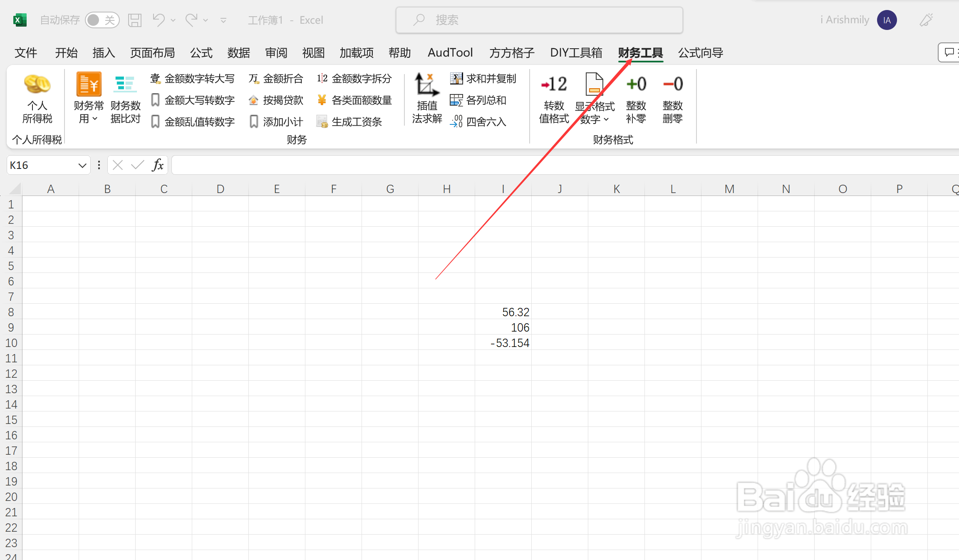959x560 pixels.
Task: Click the Excel app icon
Action: (x=20, y=20)
